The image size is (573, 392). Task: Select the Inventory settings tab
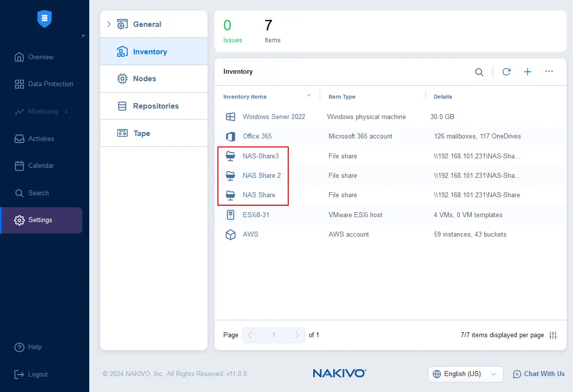tap(154, 51)
